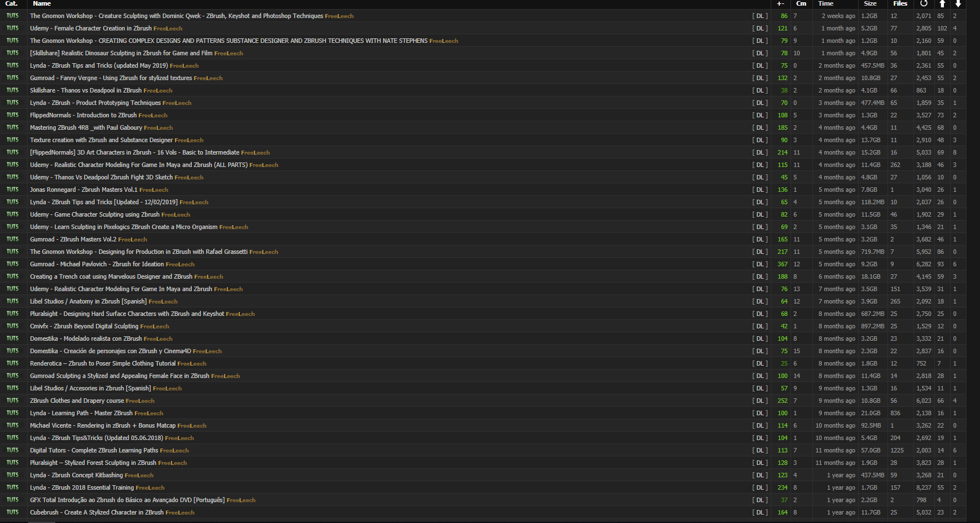The height and width of the screenshot is (523, 980).
Task: Open Pluralsight Stylized Forest Sculpting torrent
Action: (x=93, y=463)
